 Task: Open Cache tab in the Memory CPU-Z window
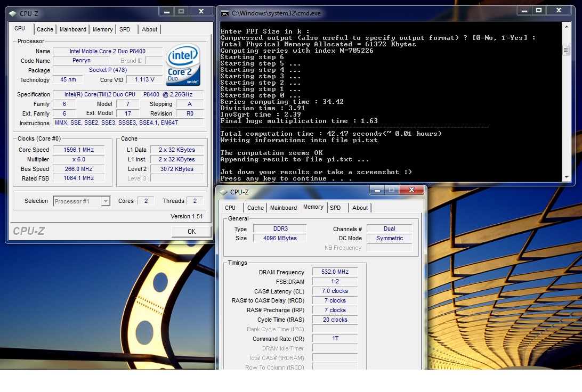pyautogui.click(x=255, y=208)
